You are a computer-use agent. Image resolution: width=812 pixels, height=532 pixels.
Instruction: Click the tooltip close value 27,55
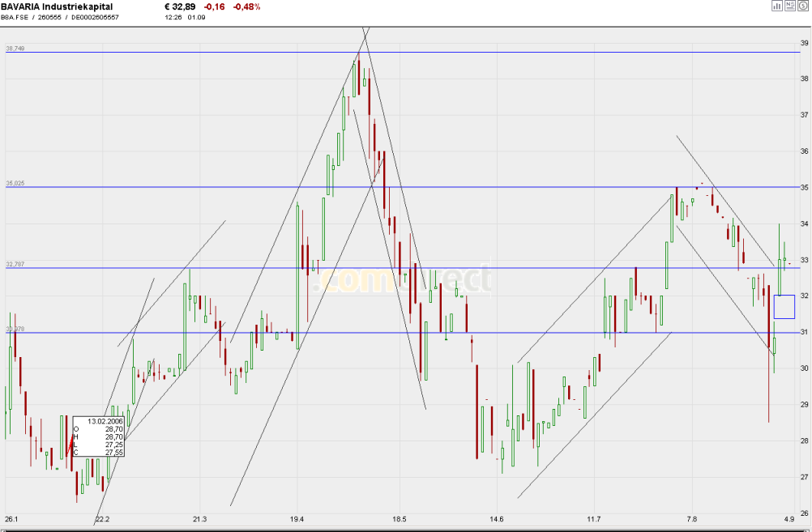(114, 453)
